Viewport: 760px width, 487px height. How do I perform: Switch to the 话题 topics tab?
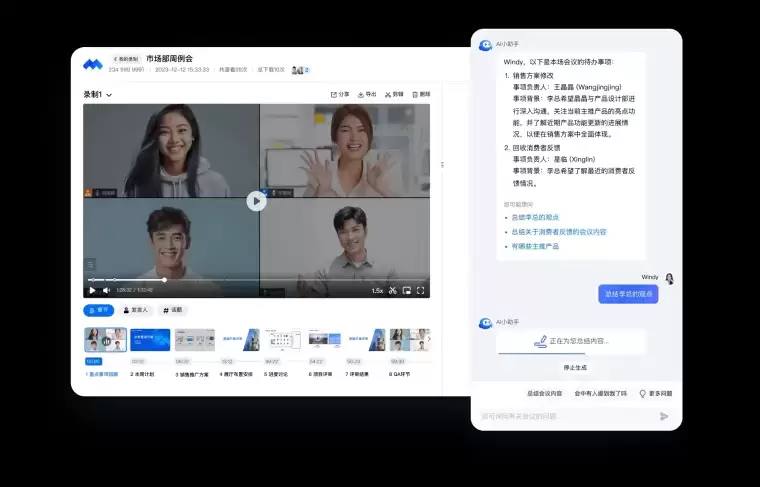(172, 310)
